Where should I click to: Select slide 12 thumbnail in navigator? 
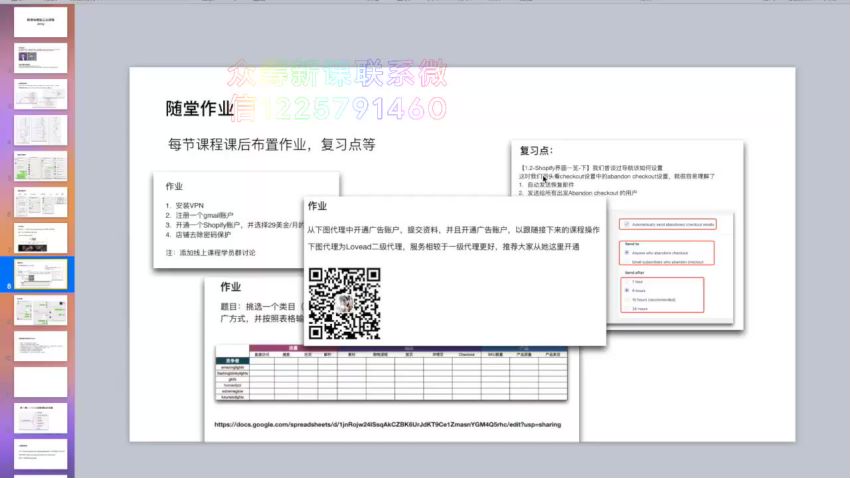coord(40,418)
